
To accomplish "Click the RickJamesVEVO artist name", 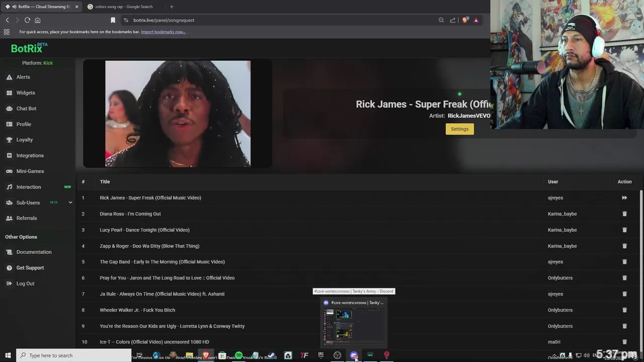I will [x=469, y=116].
